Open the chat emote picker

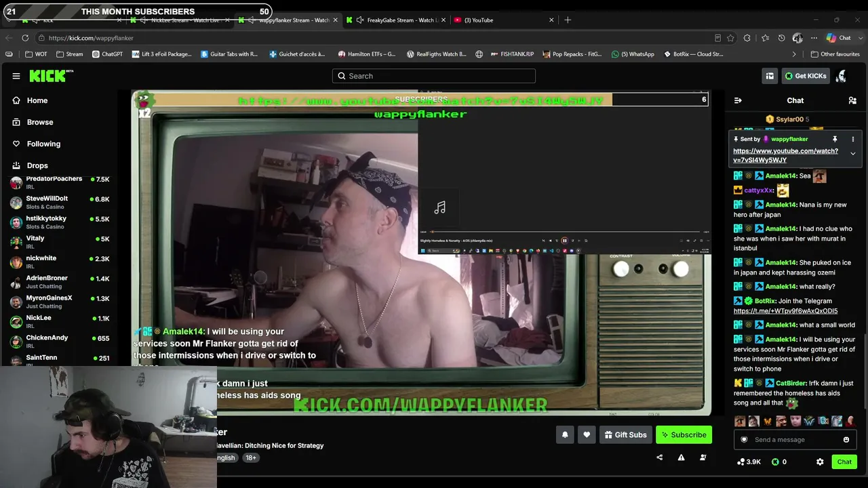(846, 440)
